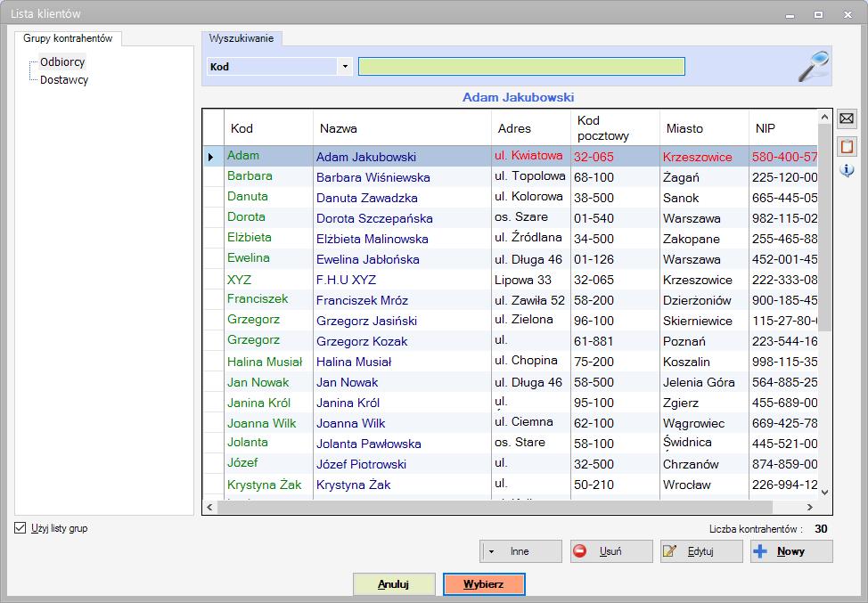Select the Józef Piotrowski name cell
Image resolution: width=868 pixels, height=603 pixels.
pos(402,463)
